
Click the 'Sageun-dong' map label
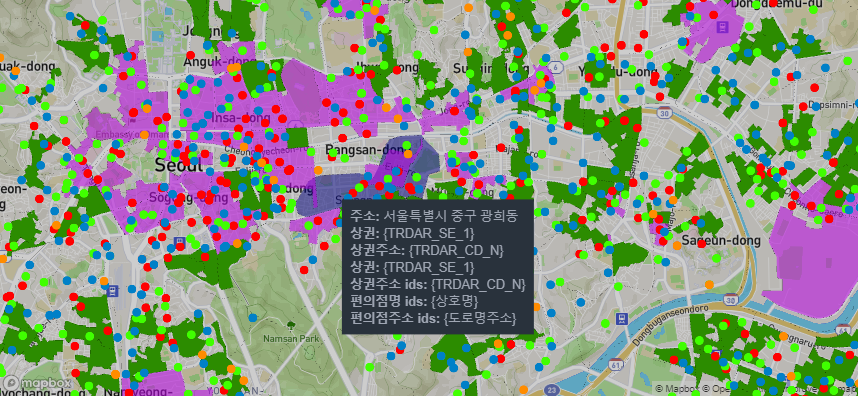pyautogui.click(x=721, y=241)
